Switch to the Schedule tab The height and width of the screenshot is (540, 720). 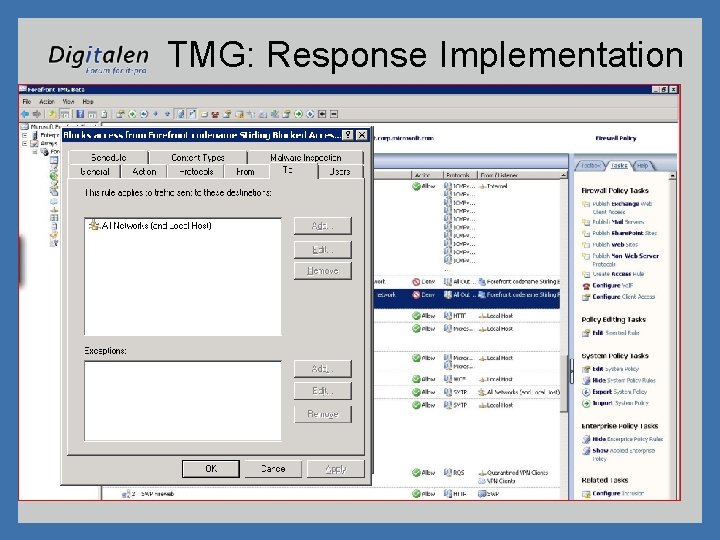(x=108, y=158)
